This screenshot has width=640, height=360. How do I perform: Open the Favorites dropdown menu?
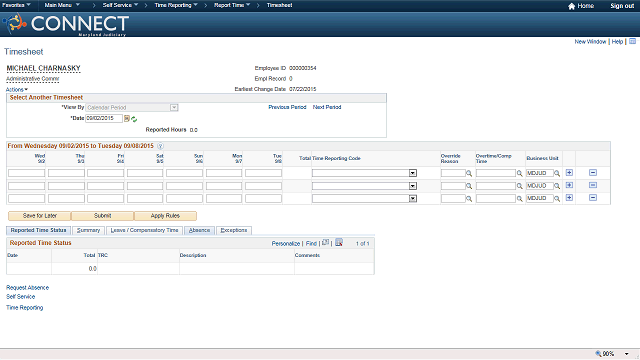point(16,5)
